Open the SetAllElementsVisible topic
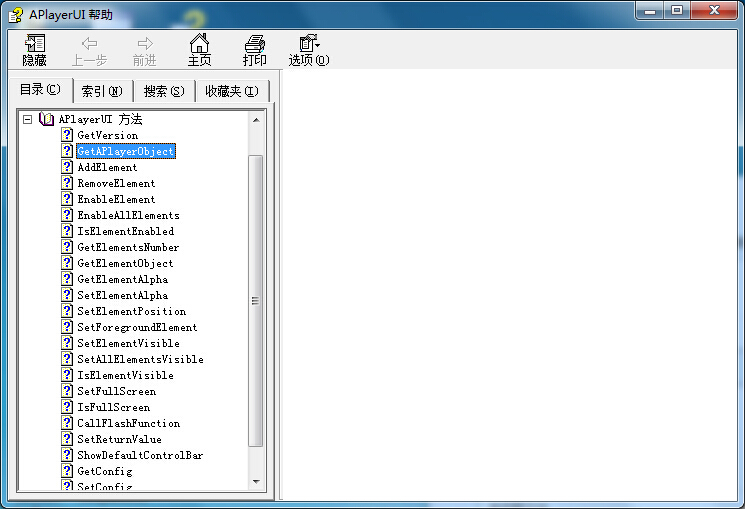This screenshot has width=745, height=509. click(x=141, y=359)
